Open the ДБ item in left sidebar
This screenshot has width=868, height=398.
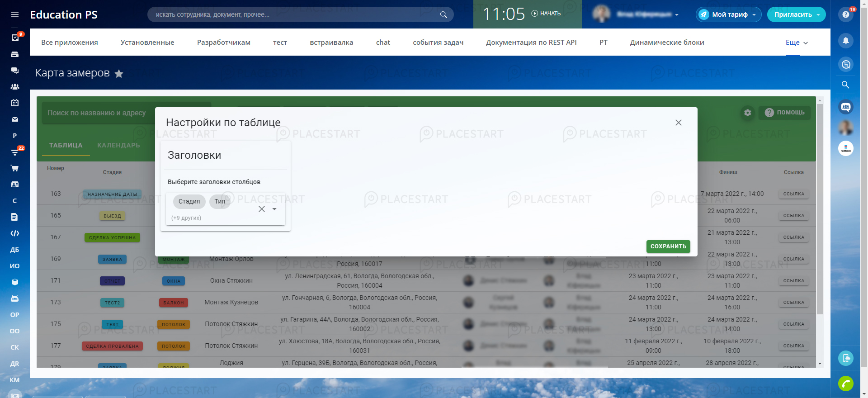[x=15, y=250]
